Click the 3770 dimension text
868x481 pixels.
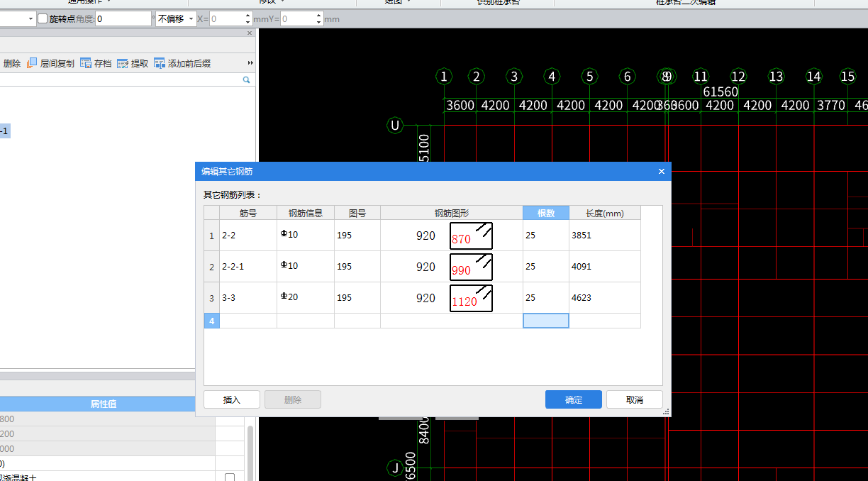point(831,105)
